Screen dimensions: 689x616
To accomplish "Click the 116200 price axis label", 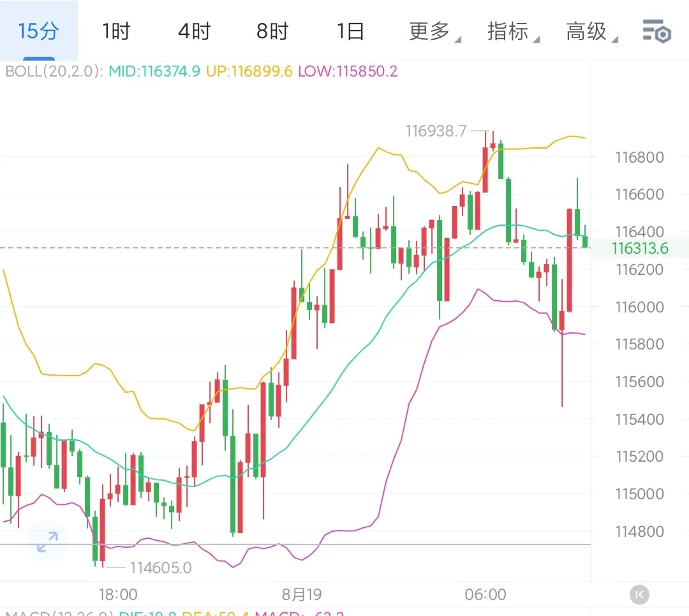I will tap(639, 269).
